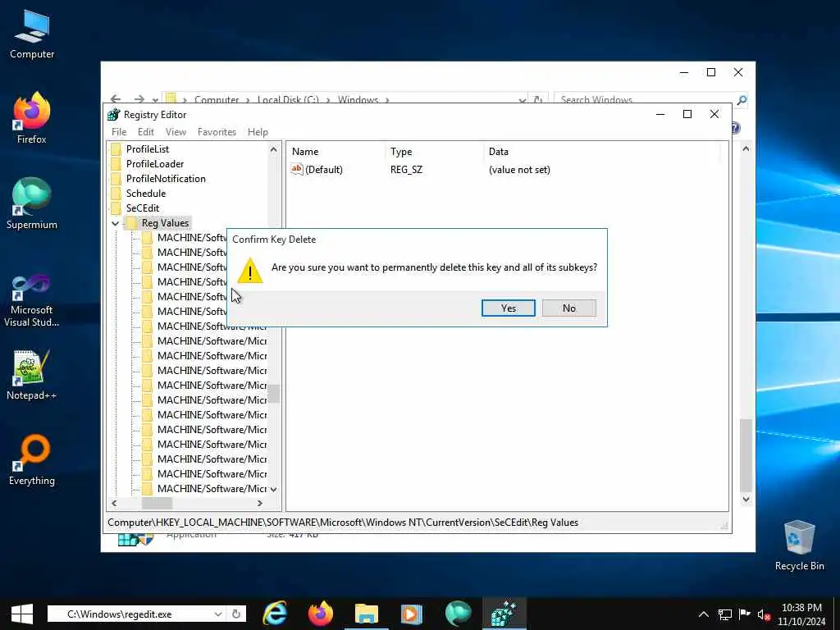Image resolution: width=840 pixels, height=630 pixels.
Task: Show hidden system tray icons
Action: click(x=703, y=614)
